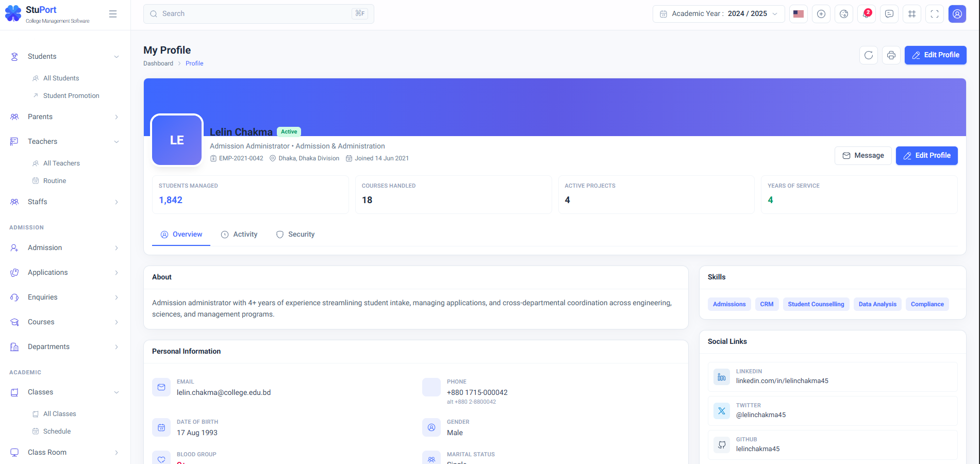Image resolution: width=980 pixels, height=464 pixels.
Task: Click the add new plus icon in header
Action: (x=821, y=14)
